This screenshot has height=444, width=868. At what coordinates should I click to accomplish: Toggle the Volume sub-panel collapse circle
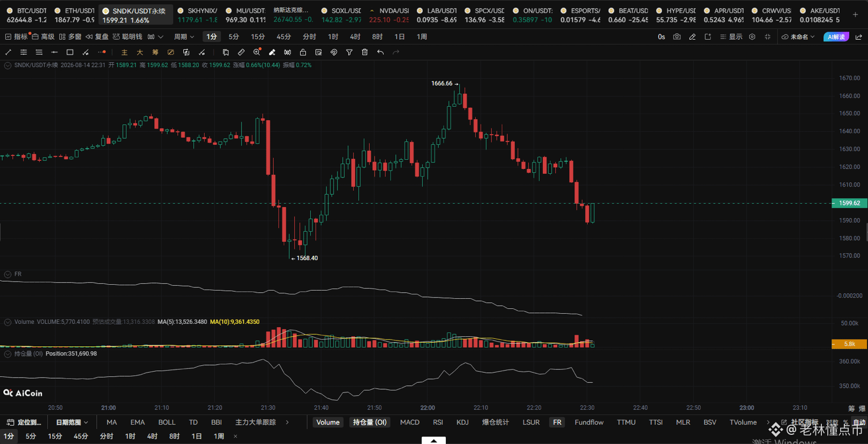(8, 322)
